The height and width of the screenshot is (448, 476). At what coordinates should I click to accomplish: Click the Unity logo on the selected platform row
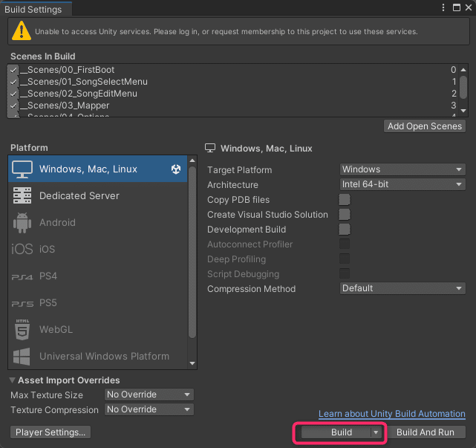176,169
